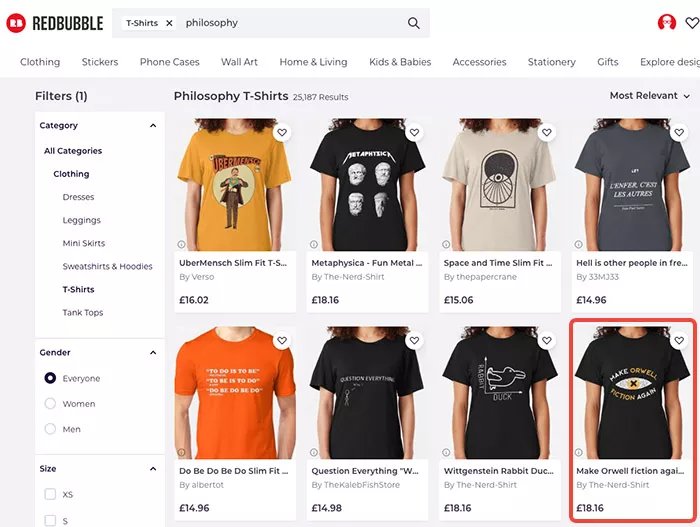Check the S size checkbox
This screenshot has height=527, width=700.
click(x=50, y=521)
